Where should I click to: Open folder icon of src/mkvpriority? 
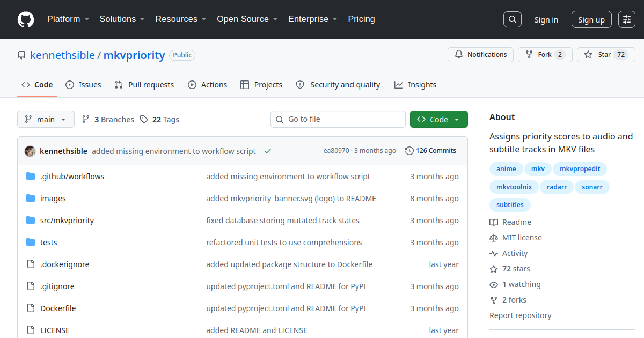coord(31,221)
